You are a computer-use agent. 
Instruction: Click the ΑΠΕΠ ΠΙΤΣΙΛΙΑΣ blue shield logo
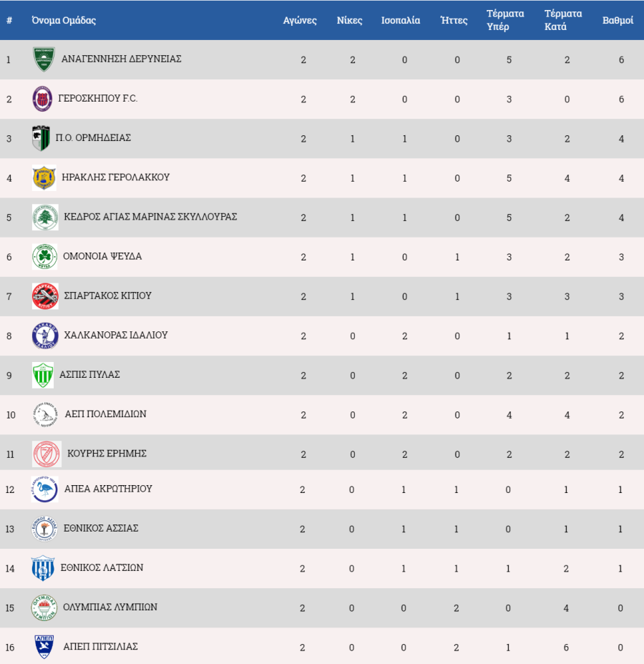44,647
